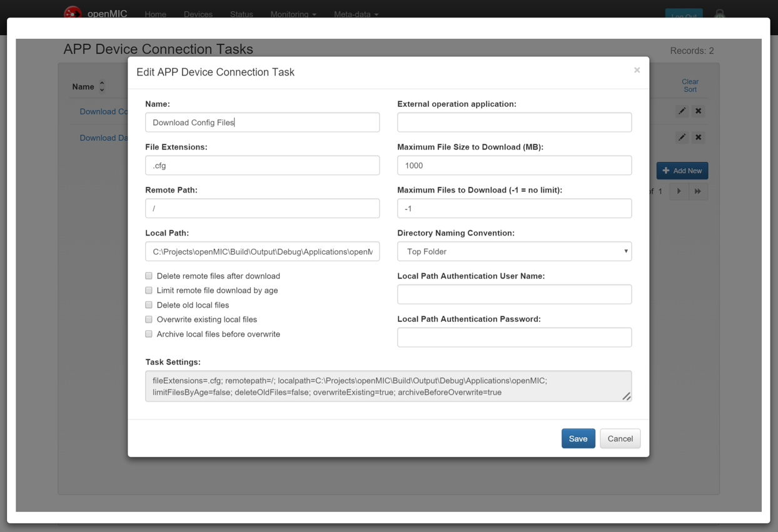
Task: Check Delete old local files
Action: [149, 305]
